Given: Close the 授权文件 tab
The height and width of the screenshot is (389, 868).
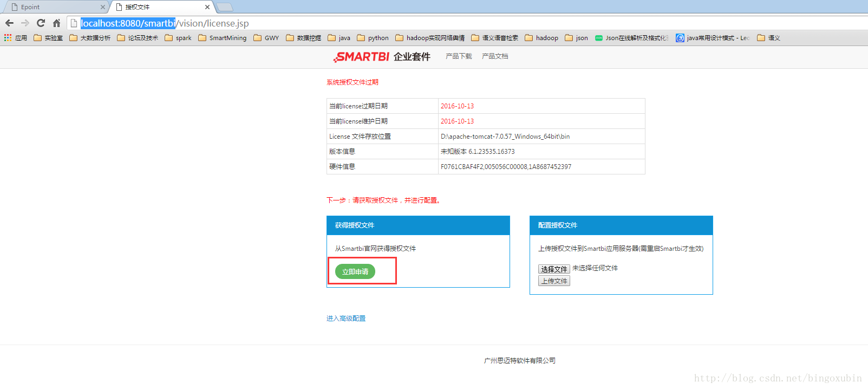Looking at the screenshot, I should click(207, 7).
